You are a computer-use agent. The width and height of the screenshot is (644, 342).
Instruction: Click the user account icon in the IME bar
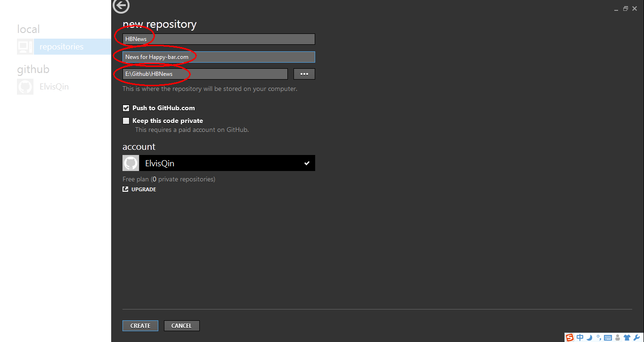tap(618, 338)
